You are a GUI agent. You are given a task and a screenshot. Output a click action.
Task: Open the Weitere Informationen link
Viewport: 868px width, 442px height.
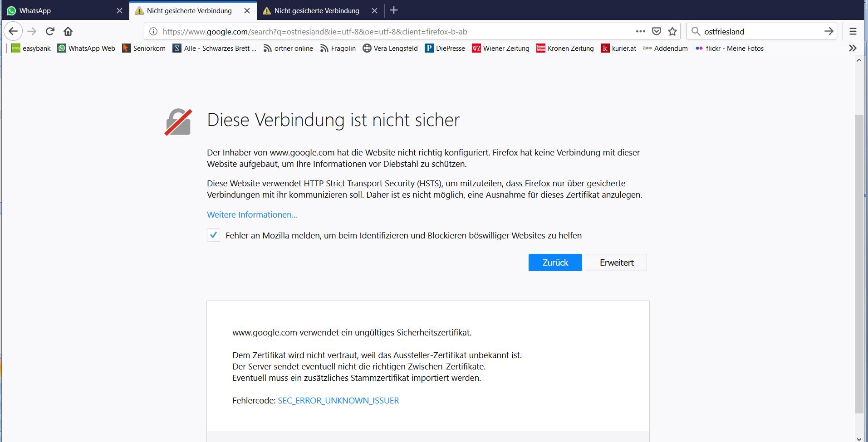[x=252, y=214]
